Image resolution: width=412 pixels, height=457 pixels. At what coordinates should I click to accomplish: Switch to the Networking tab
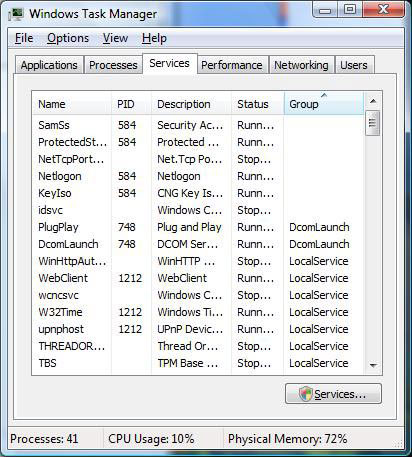pyautogui.click(x=301, y=65)
